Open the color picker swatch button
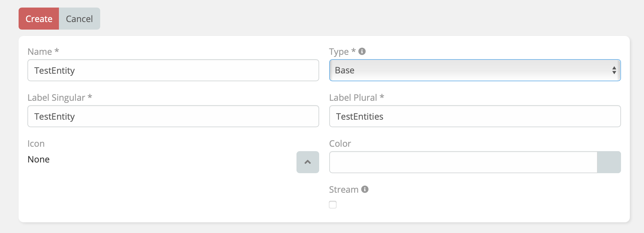 point(609,162)
